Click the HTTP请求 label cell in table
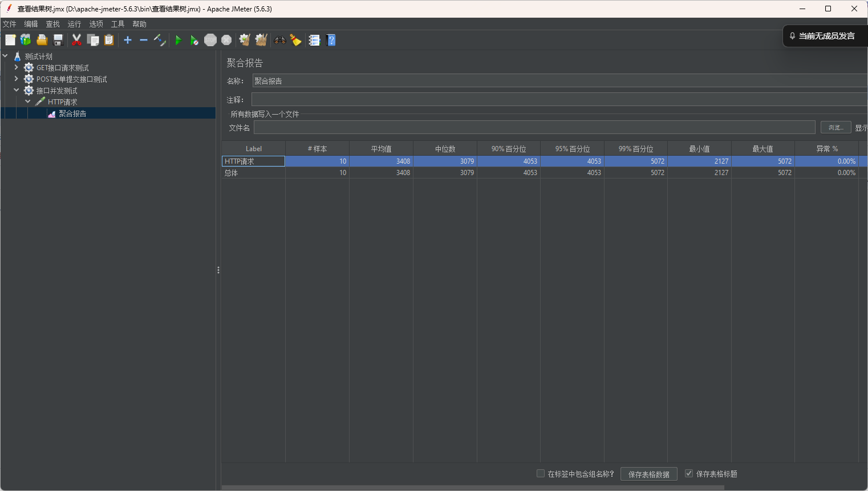 coord(253,161)
